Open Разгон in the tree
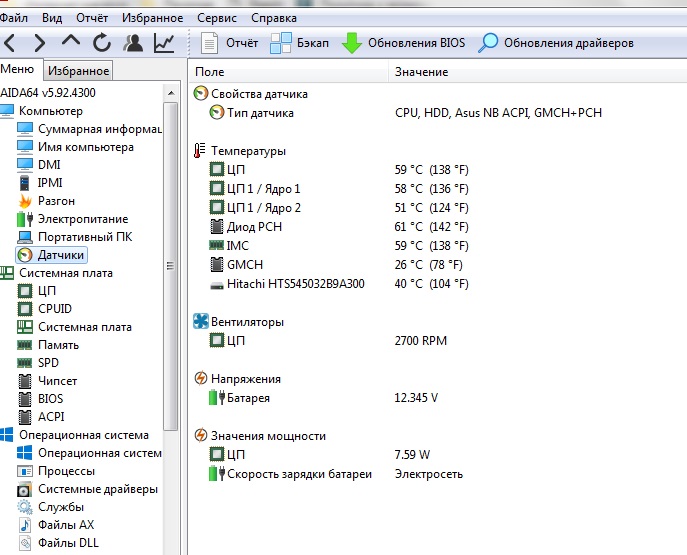687x555 pixels. [x=47, y=201]
